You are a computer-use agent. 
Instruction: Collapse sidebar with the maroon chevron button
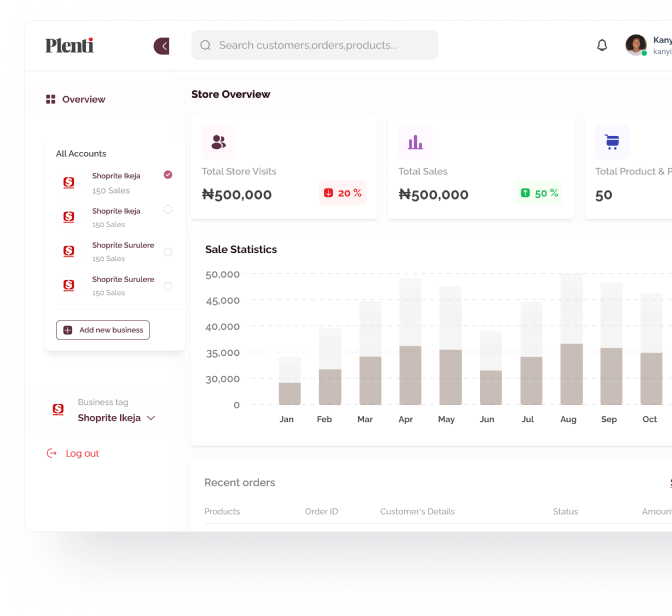pyautogui.click(x=162, y=46)
